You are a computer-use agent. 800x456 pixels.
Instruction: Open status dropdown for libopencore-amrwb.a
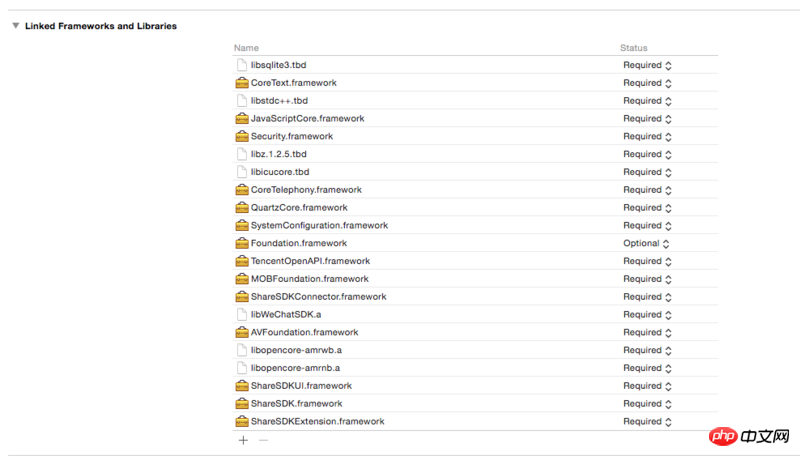tap(647, 350)
